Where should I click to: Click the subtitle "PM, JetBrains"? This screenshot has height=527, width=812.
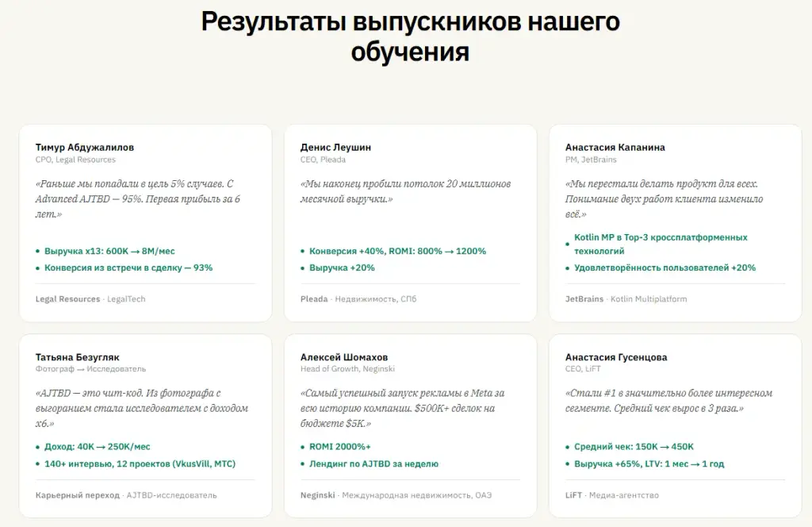coord(590,160)
